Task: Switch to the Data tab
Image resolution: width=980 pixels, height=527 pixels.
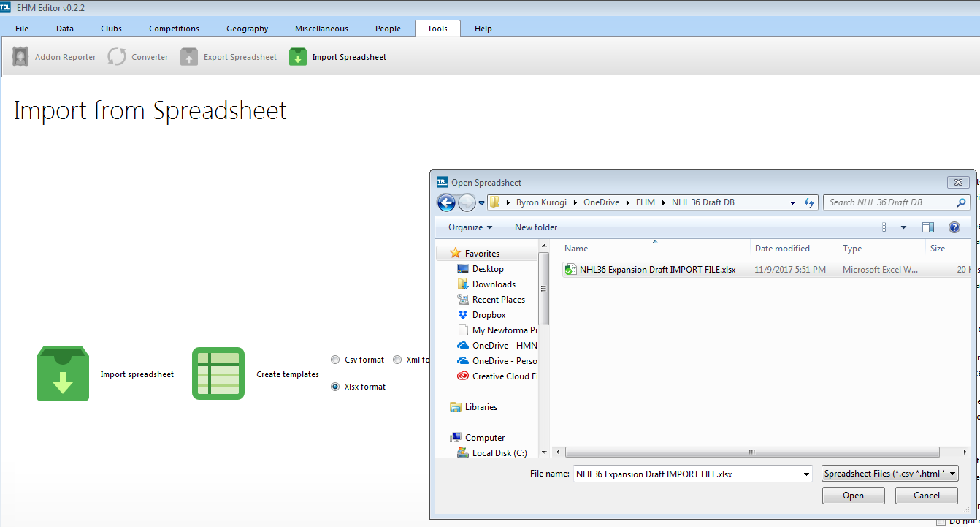Action: click(x=65, y=29)
